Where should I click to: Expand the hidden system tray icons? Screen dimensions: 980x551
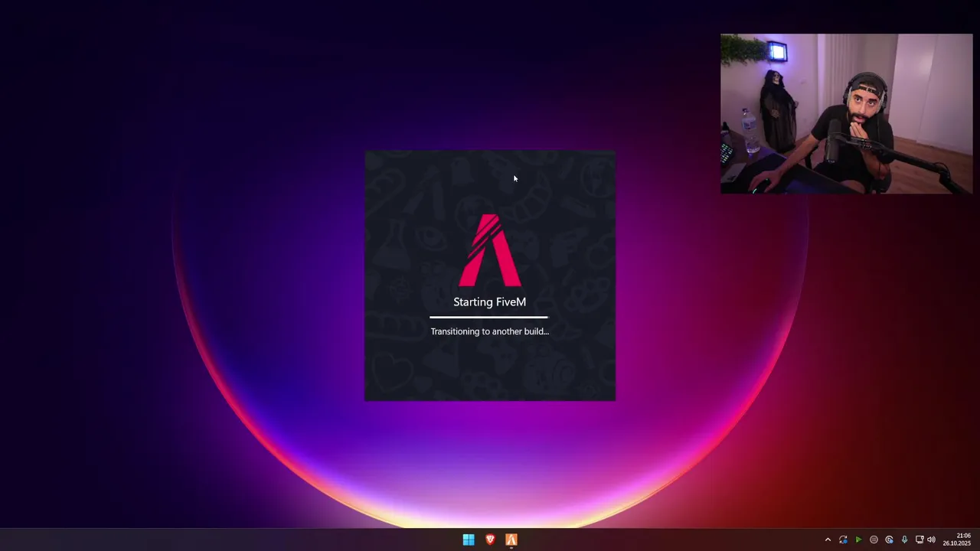point(828,540)
